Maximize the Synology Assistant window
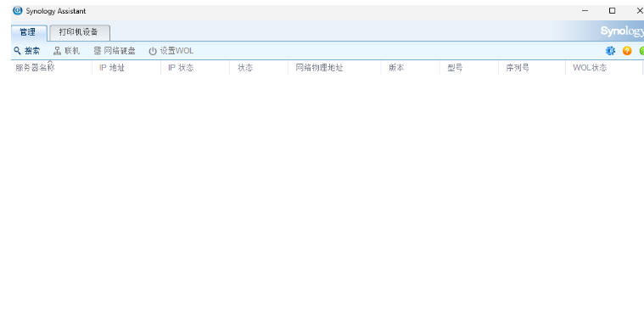Viewport: 644px width, 331px height. [612, 11]
